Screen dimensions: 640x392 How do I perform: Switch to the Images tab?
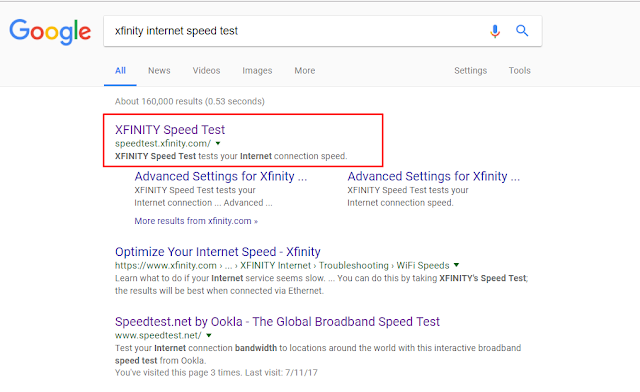[x=257, y=71]
